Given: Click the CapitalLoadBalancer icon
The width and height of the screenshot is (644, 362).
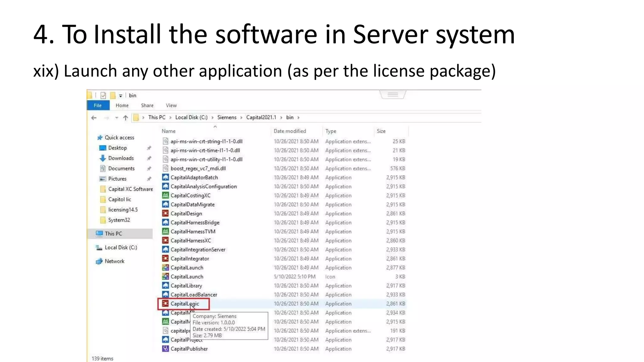Looking at the screenshot, I should click(x=165, y=294).
